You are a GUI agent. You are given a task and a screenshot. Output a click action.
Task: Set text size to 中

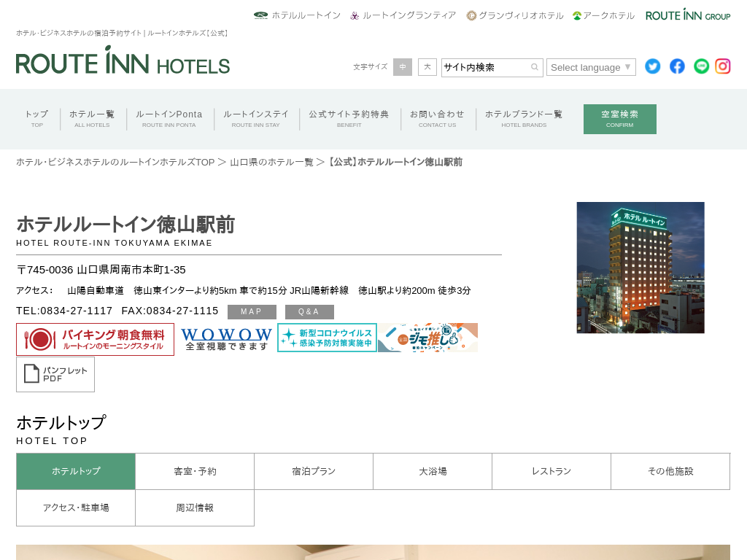403,67
